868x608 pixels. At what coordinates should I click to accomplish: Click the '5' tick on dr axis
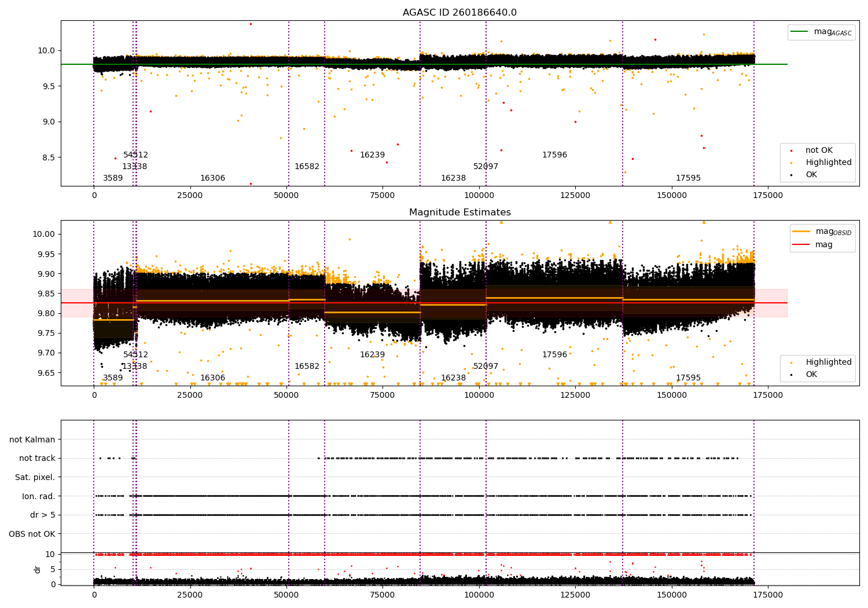tap(53, 569)
